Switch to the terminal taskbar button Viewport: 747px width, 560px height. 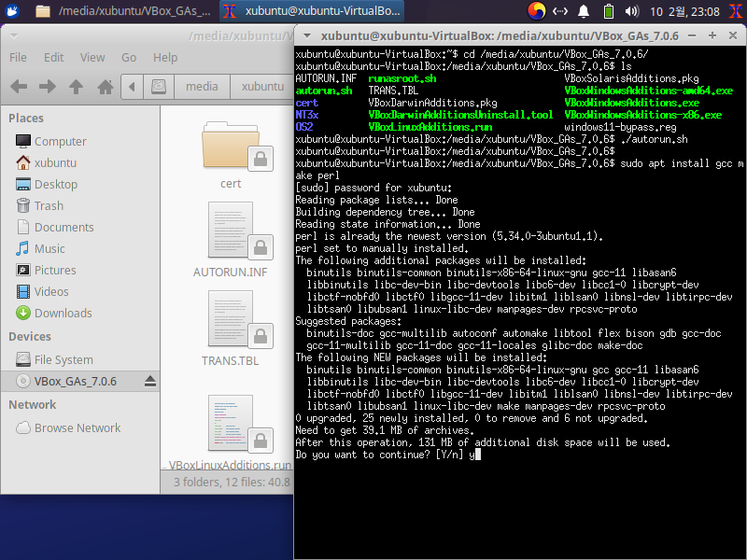click(312, 11)
